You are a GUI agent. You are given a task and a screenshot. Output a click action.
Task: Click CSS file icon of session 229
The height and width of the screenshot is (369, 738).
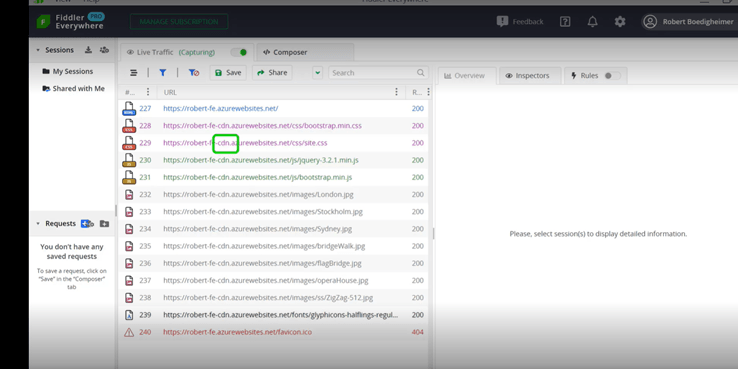point(129,143)
